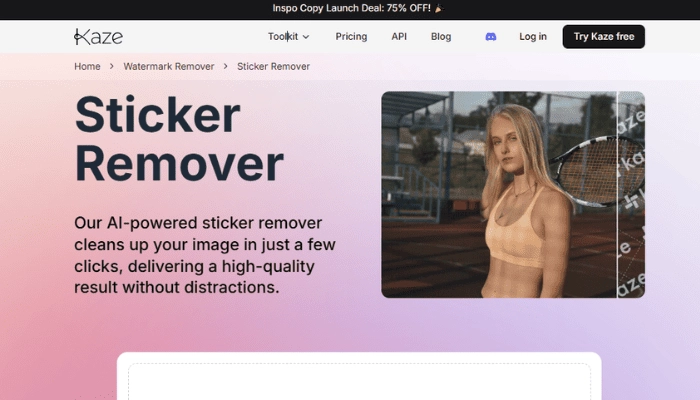
Task: Open the Discord community icon
Action: coord(491,37)
